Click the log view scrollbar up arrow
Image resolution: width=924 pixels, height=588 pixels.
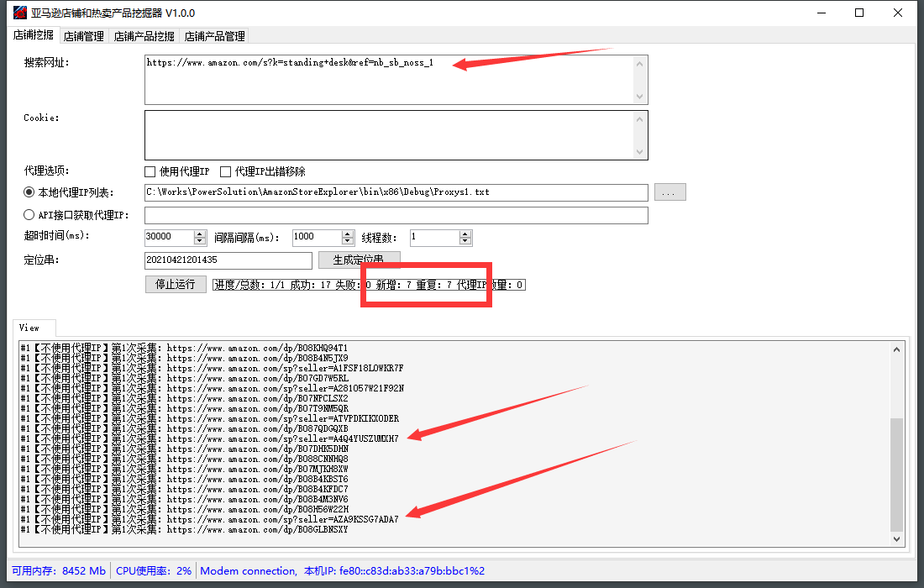896,349
